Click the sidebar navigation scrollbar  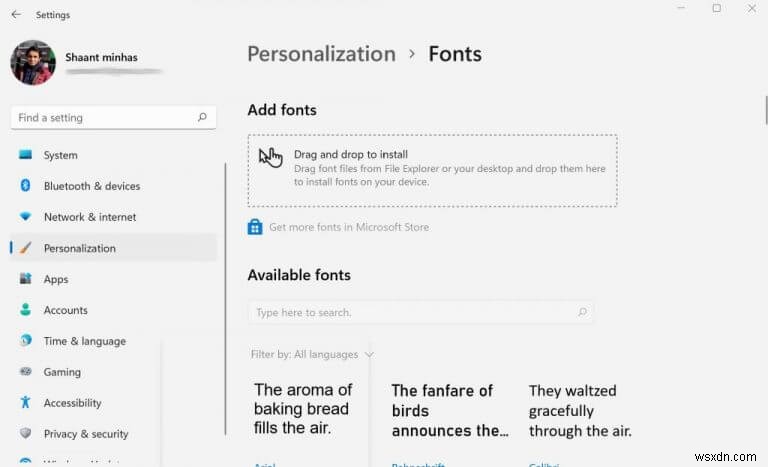click(225, 299)
